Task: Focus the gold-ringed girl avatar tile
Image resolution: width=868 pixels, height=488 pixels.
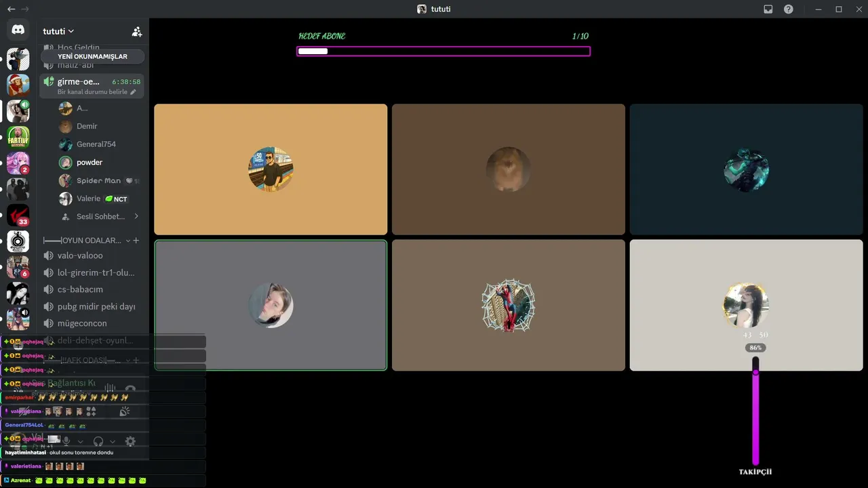Action: (x=746, y=305)
